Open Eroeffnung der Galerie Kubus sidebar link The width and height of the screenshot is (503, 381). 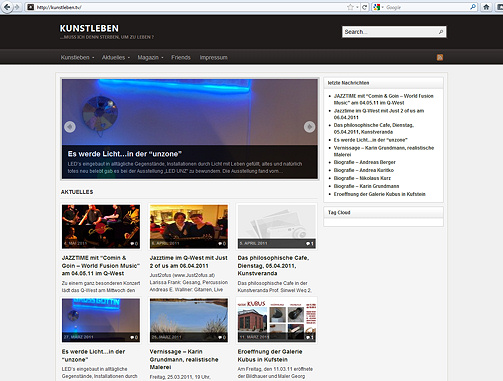click(380, 194)
